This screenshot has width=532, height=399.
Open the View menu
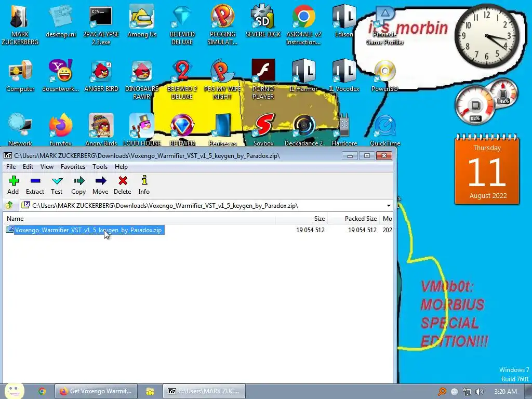coord(47,167)
